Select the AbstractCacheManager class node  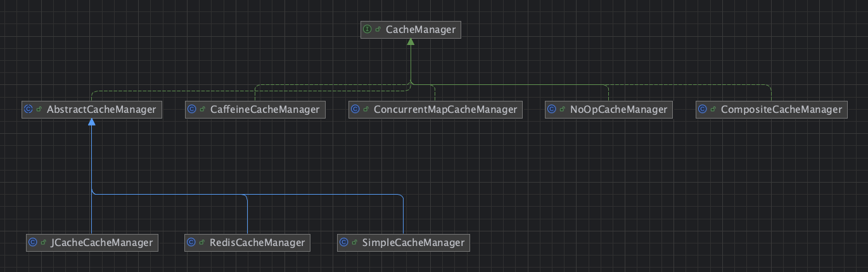pos(91,110)
